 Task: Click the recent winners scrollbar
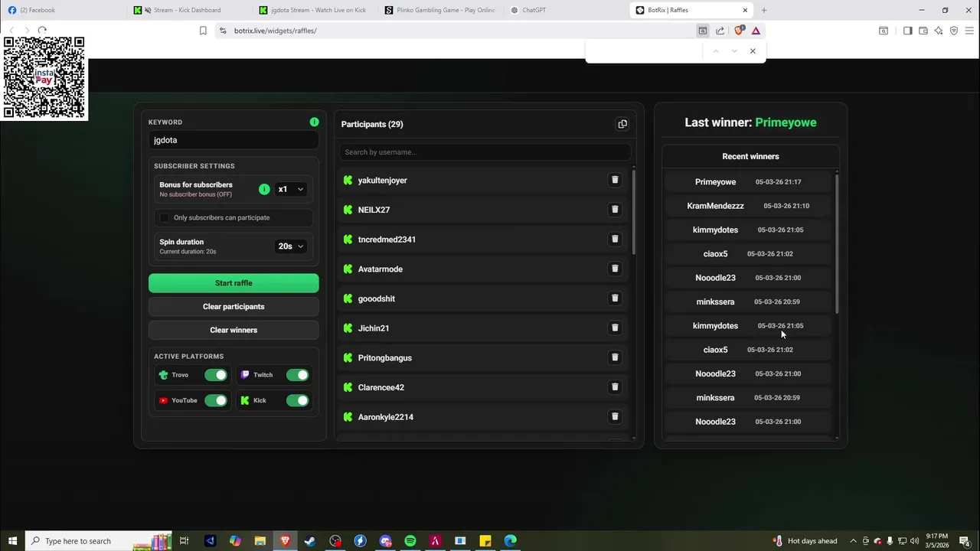[x=837, y=243]
